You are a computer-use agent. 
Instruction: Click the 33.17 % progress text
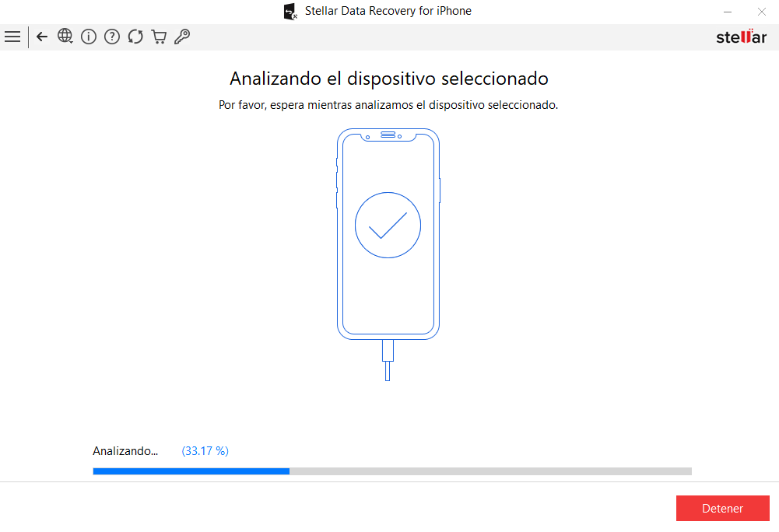pos(205,451)
